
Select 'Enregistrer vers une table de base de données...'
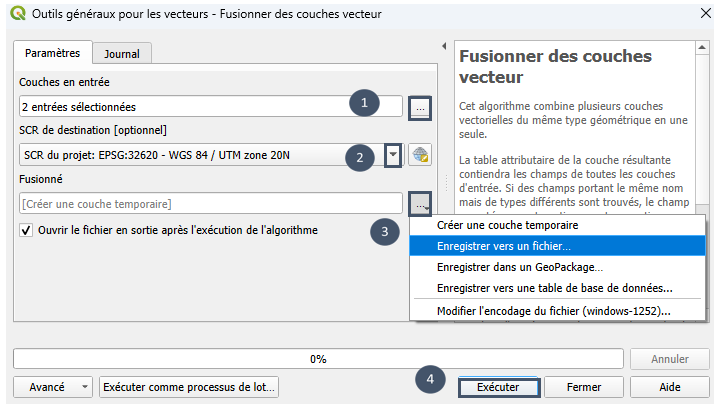(557, 288)
